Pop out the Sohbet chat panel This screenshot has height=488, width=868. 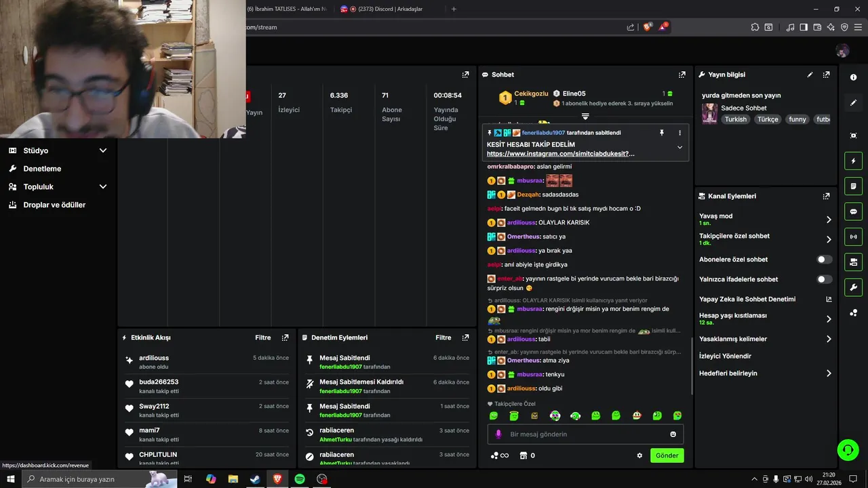682,75
